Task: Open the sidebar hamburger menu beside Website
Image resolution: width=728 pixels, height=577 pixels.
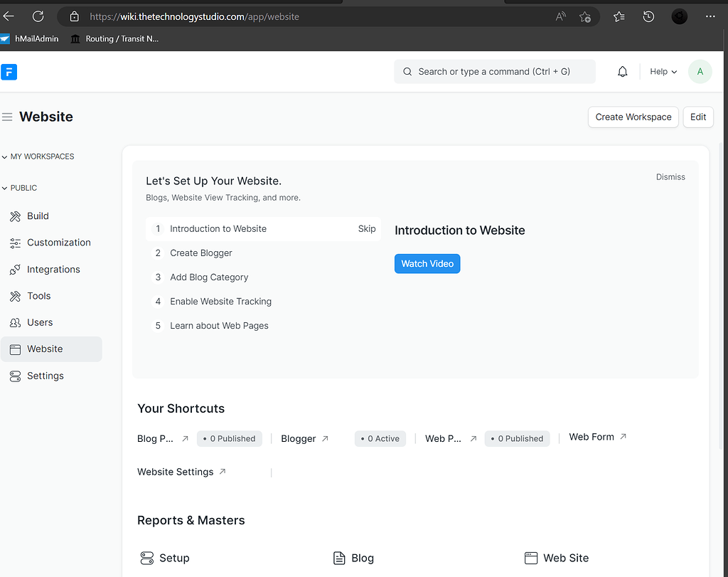Action: tap(7, 116)
